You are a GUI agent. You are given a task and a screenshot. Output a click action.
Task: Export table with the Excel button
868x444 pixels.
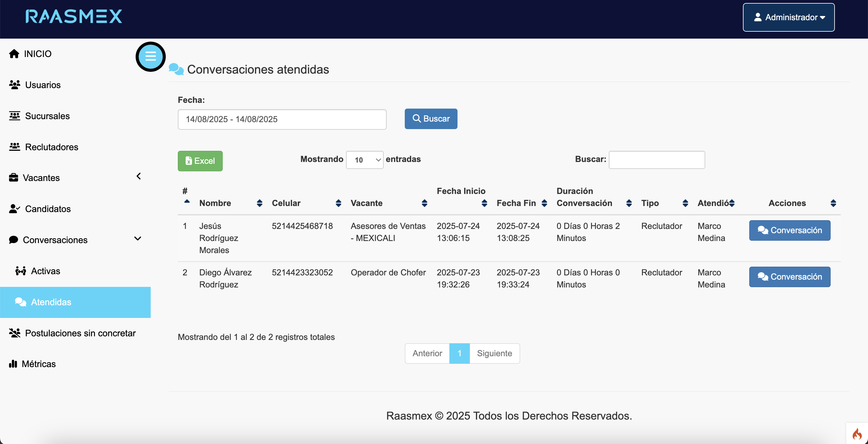coord(200,161)
